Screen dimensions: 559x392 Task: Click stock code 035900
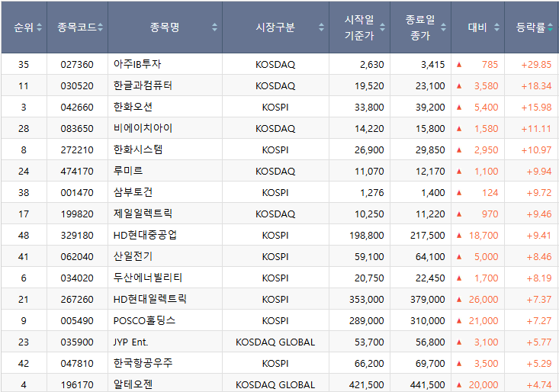click(x=77, y=342)
